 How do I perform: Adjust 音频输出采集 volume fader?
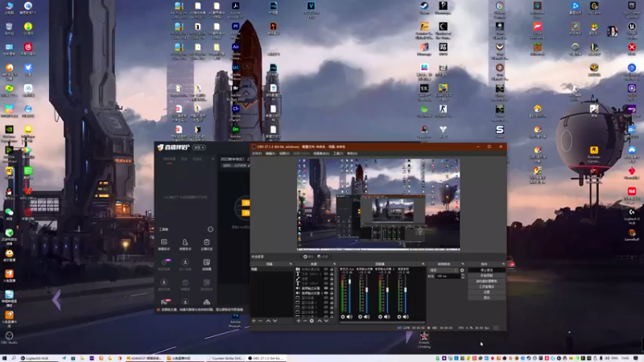[x=367, y=290]
